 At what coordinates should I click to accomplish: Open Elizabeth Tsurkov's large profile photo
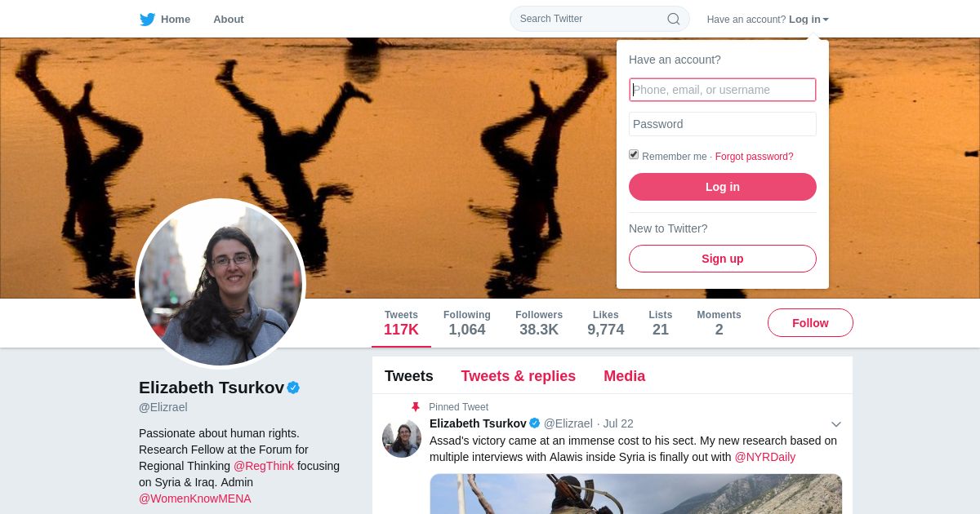coord(220,284)
